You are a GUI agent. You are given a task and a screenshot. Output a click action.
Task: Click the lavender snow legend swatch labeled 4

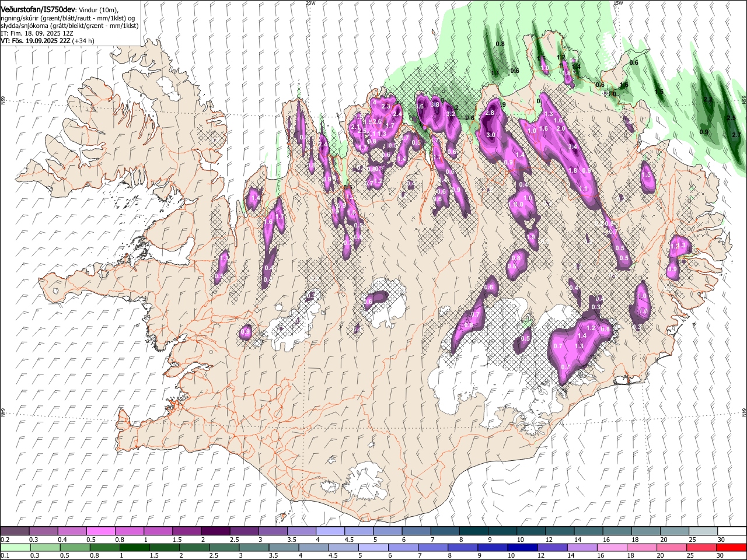(x=330, y=531)
